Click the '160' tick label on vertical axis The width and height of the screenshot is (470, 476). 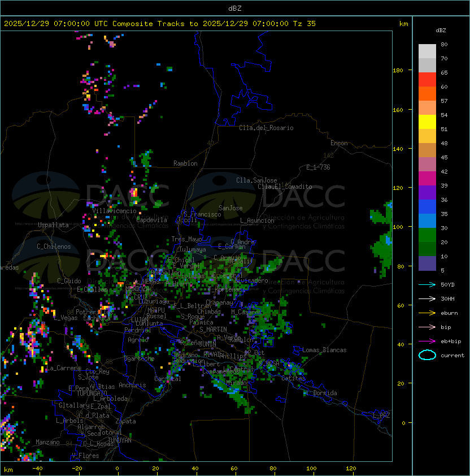click(x=398, y=110)
